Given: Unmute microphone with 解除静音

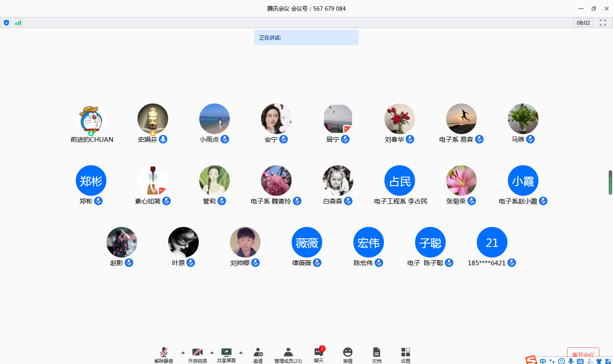Looking at the screenshot, I should 164,354.
